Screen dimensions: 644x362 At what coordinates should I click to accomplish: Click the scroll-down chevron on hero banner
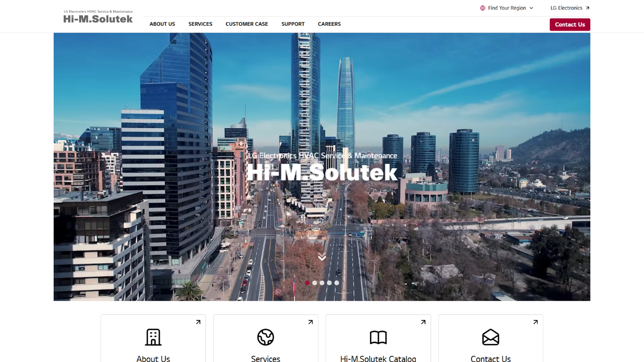(x=322, y=257)
